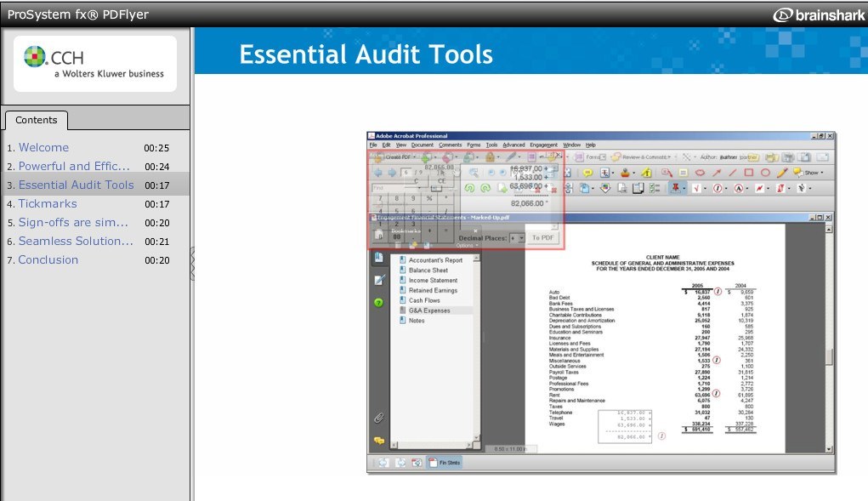Open the Attachments panel via the paperclip icon

378,417
